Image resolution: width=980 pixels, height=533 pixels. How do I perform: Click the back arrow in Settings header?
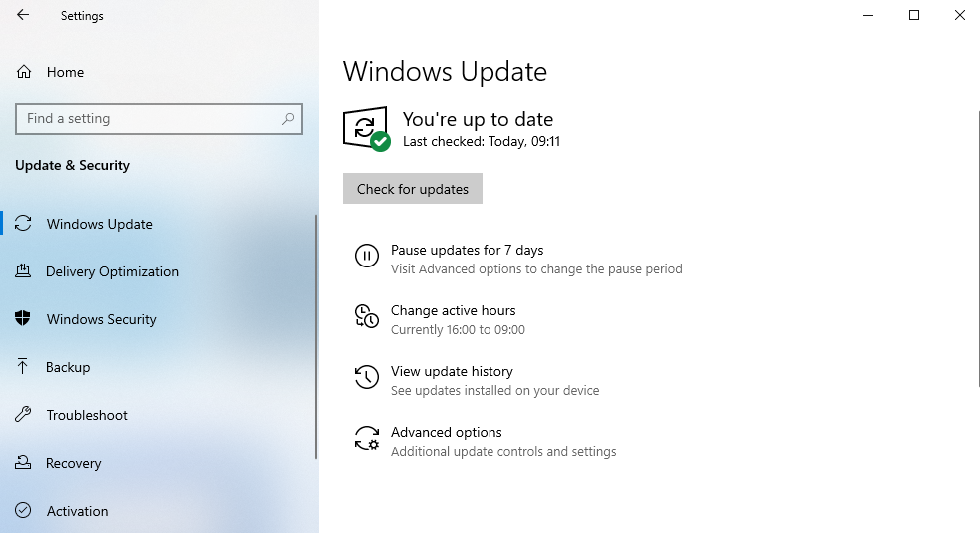click(23, 16)
